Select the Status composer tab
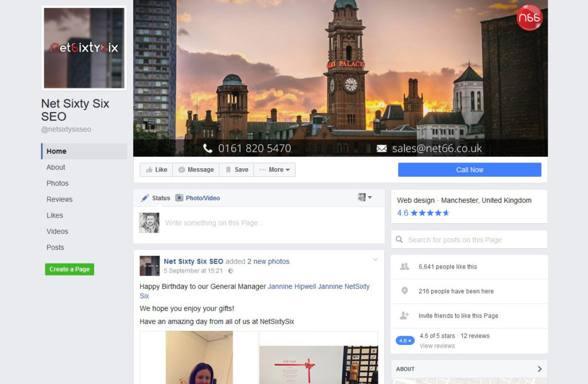 click(156, 198)
